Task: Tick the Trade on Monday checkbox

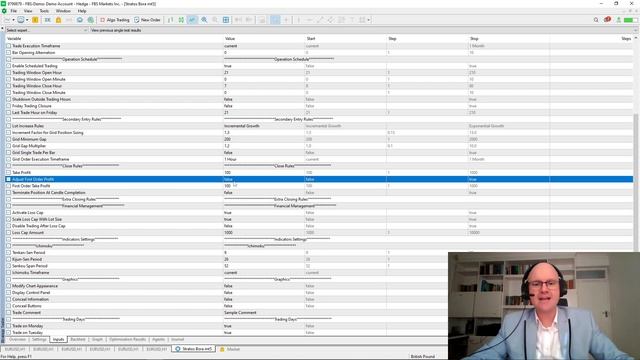Action: tap(9, 326)
